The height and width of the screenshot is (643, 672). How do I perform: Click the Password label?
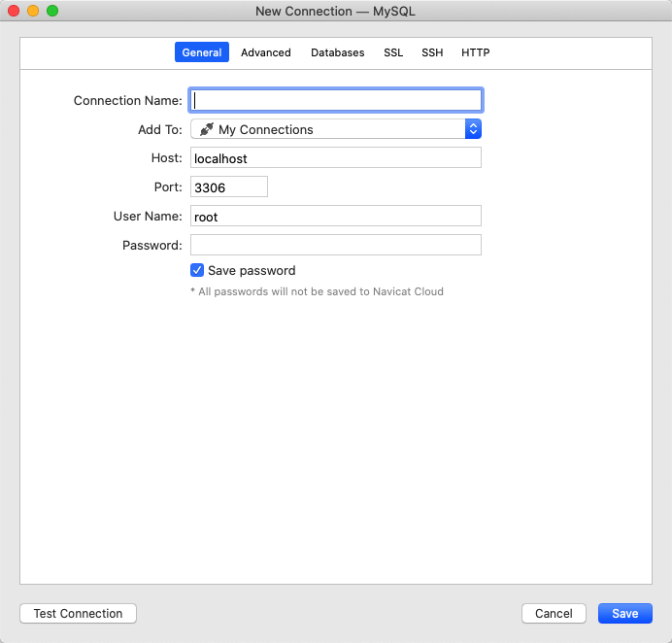(152, 245)
